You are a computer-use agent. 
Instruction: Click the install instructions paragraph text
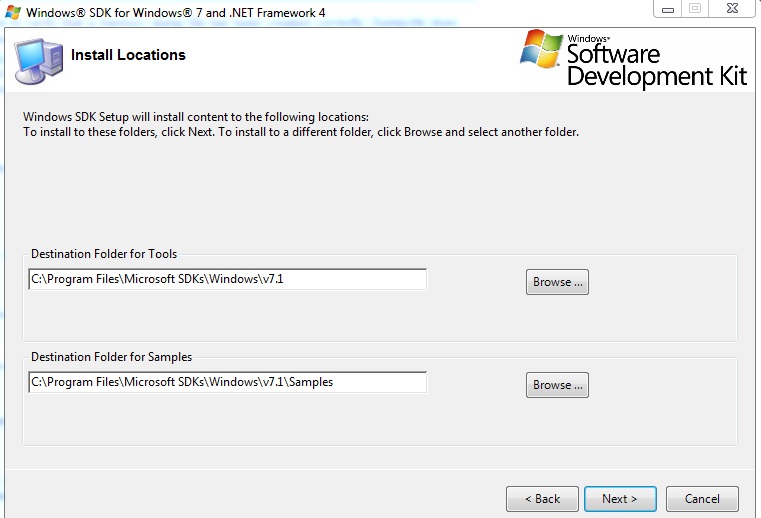tap(301, 124)
